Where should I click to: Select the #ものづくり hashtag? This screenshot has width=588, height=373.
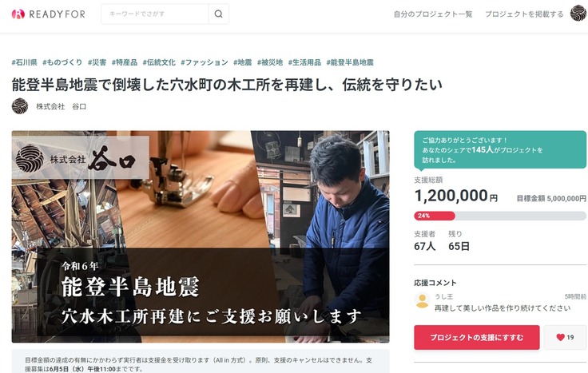[62, 62]
